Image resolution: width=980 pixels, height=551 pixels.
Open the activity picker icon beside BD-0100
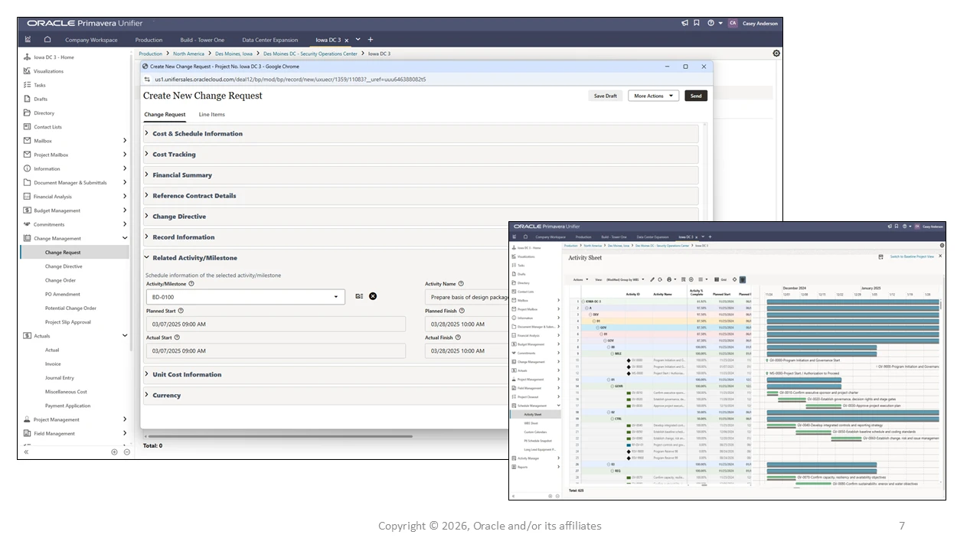[x=359, y=296]
